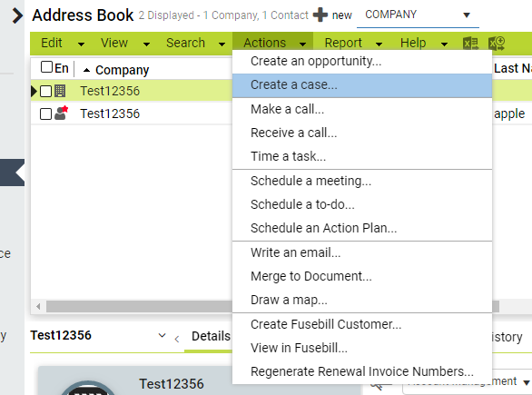Check the box for the Test12356 company row
The width and height of the screenshot is (532, 395).
pyautogui.click(x=45, y=91)
